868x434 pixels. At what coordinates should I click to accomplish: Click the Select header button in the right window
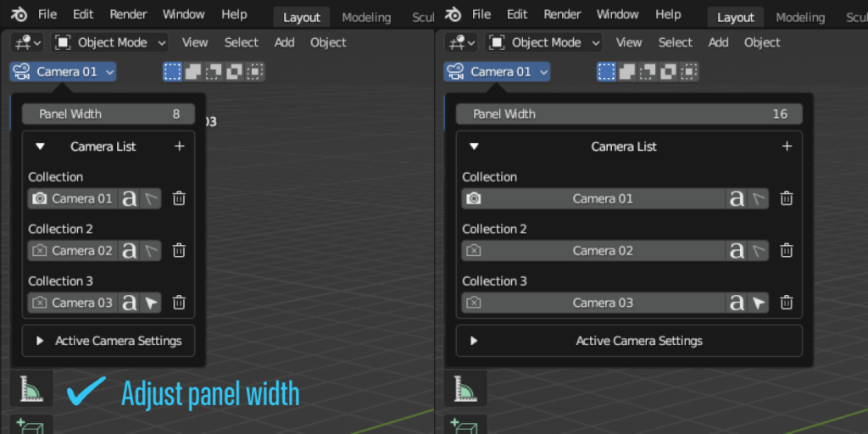point(675,42)
